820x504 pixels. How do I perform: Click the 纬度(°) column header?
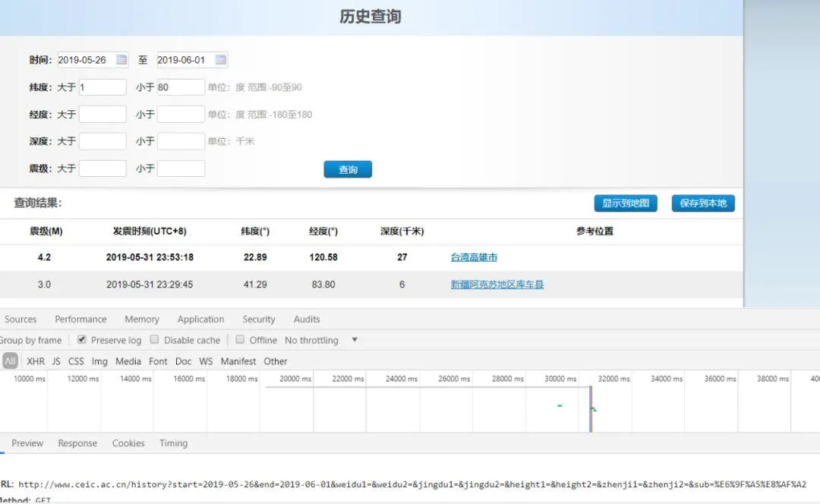coord(255,231)
